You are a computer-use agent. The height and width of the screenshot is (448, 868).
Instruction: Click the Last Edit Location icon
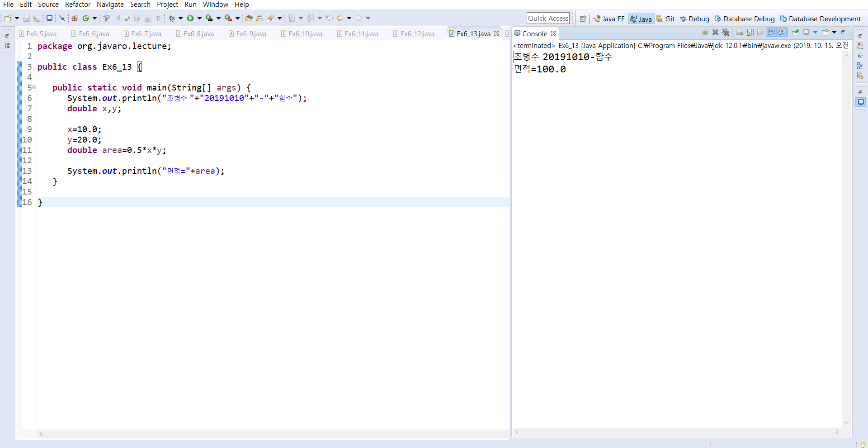[329, 19]
